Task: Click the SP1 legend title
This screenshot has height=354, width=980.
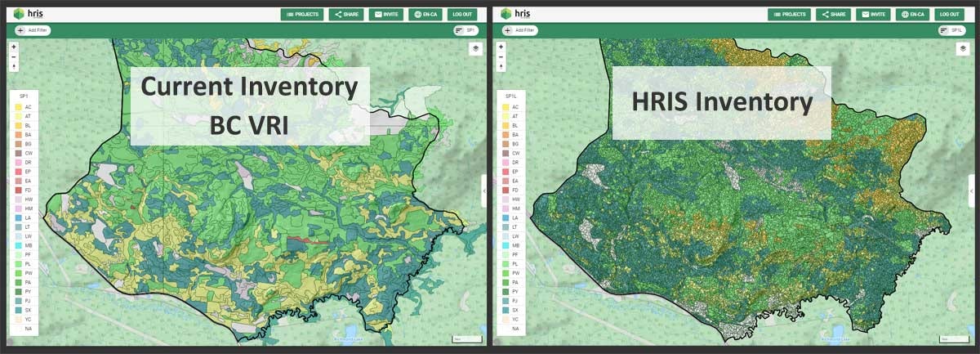Action: (x=24, y=97)
